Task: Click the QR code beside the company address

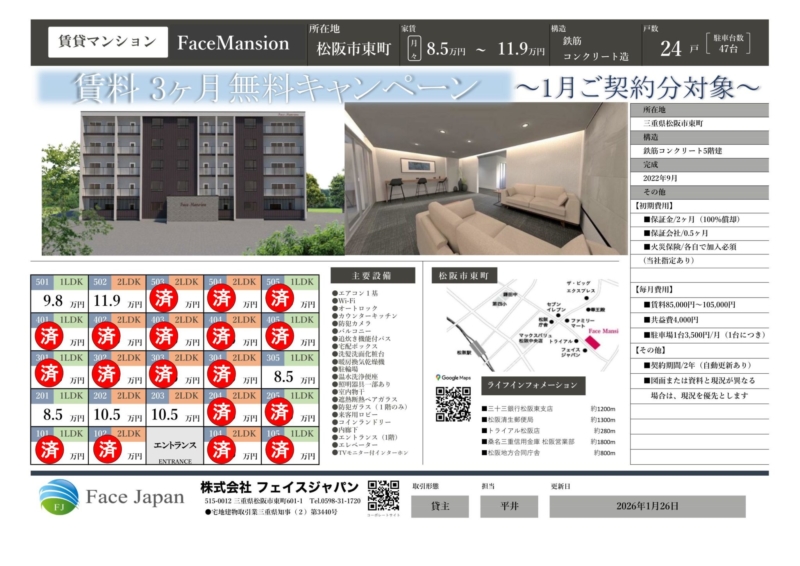Action: click(382, 495)
